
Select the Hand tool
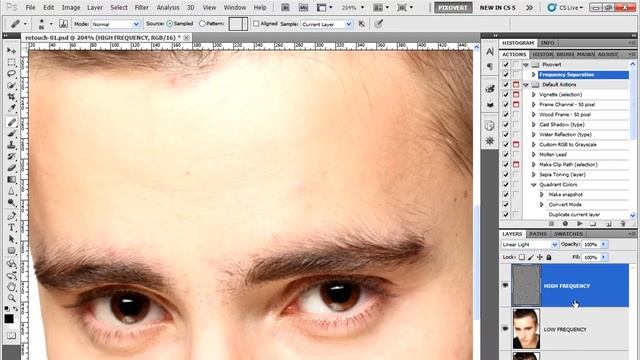tap(11, 287)
